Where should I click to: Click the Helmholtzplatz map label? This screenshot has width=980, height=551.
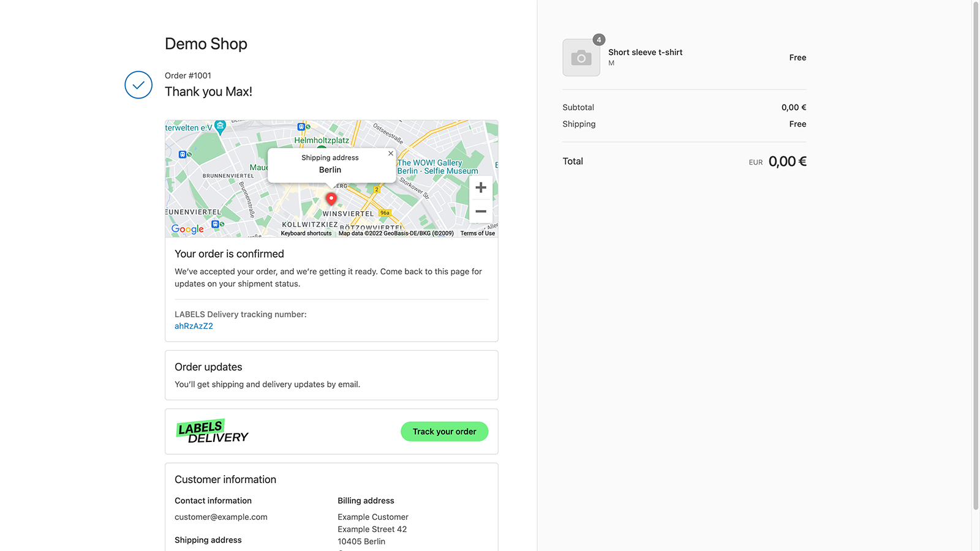(x=322, y=140)
